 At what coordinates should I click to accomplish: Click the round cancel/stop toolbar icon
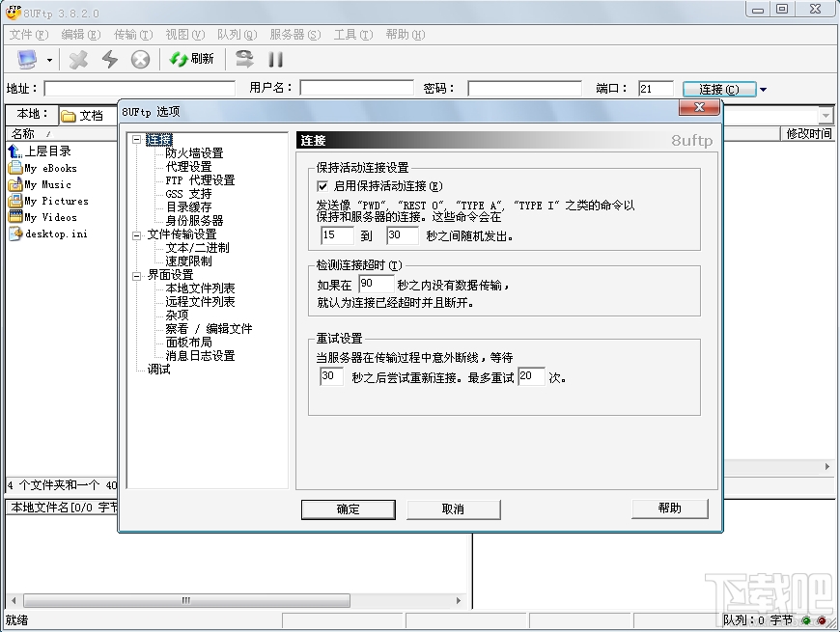coord(140,59)
